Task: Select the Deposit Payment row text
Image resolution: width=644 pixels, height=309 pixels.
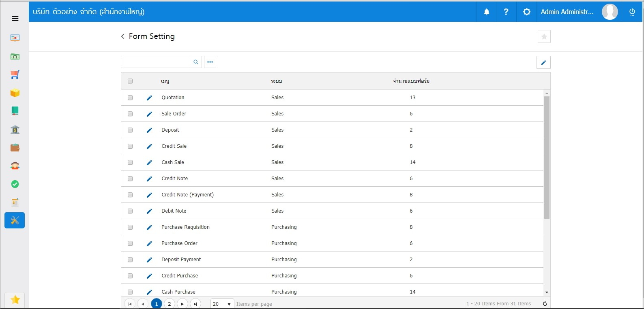Action: [x=181, y=260]
